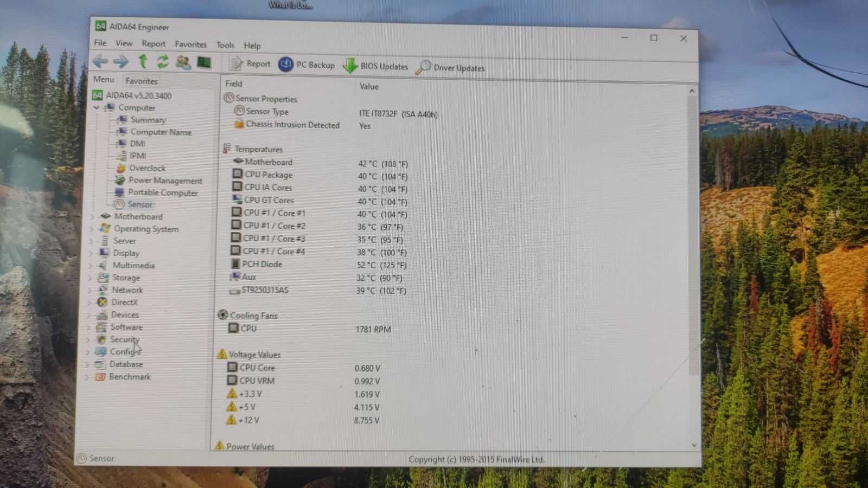Image resolution: width=868 pixels, height=488 pixels.
Task: Expand the Multimedia tree node
Action: click(90, 266)
